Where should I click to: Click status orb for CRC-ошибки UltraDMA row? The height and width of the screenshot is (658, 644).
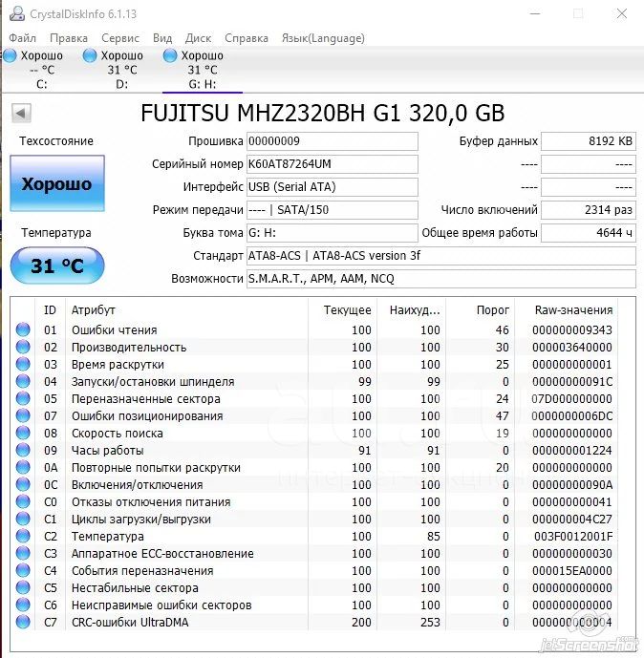coord(23,623)
